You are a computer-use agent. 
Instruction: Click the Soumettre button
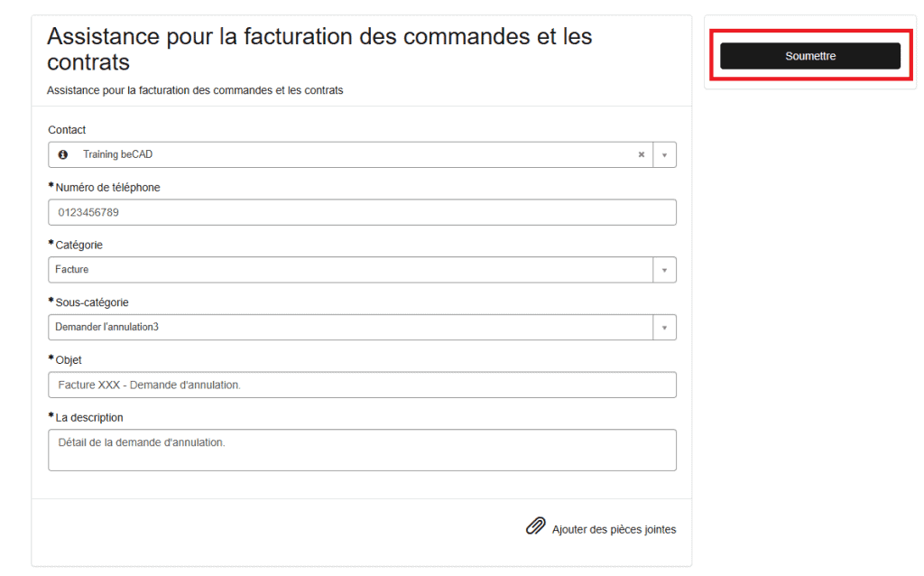[x=809, y=56]
